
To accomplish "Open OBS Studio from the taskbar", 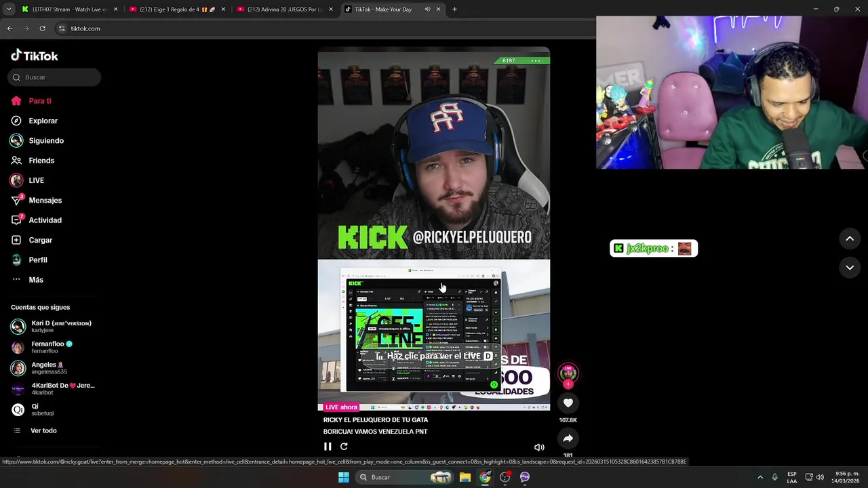I will (x=505, y=477).
